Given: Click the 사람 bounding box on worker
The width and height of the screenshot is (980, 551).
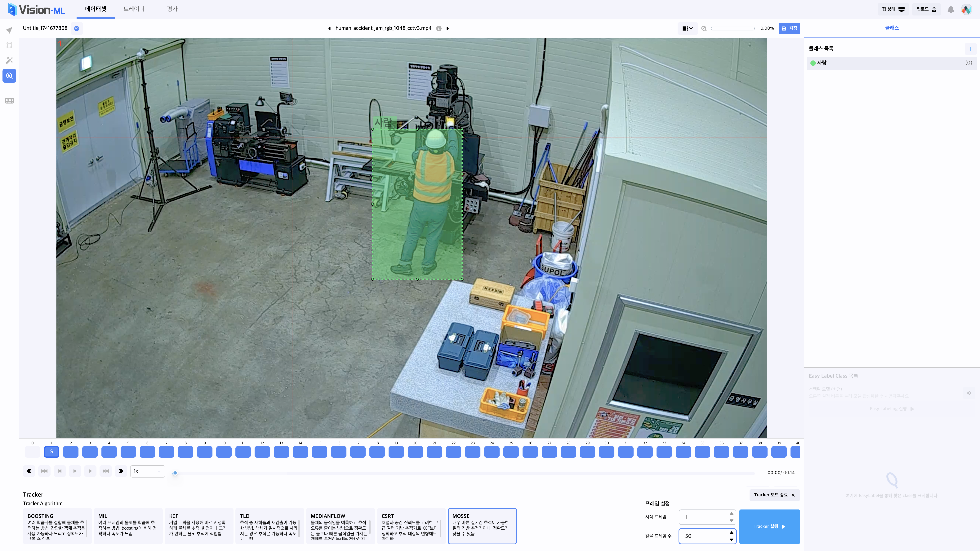Looking at the screenshot, I should pyautogui.click(x=417, y=204).
